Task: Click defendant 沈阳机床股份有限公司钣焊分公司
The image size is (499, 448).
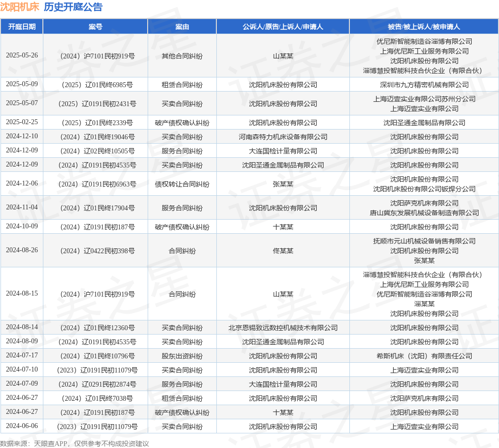Action: click(x=424, y=189)
